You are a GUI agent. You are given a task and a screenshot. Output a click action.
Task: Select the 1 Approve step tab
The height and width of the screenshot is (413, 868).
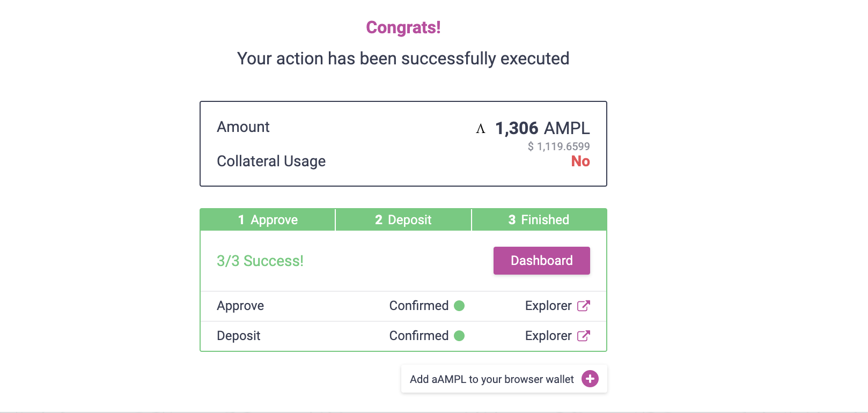click(268, 220)
